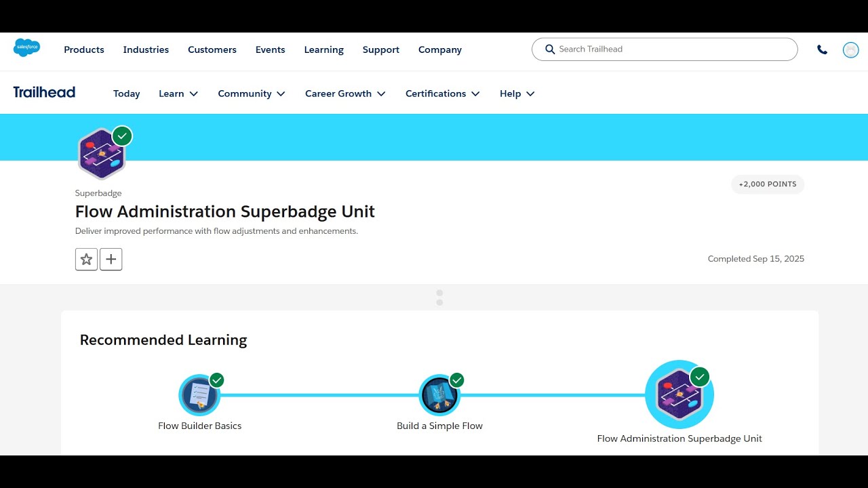Click the phone contact icon
This screenshot has width=868, height=488.
pos(822,49)
